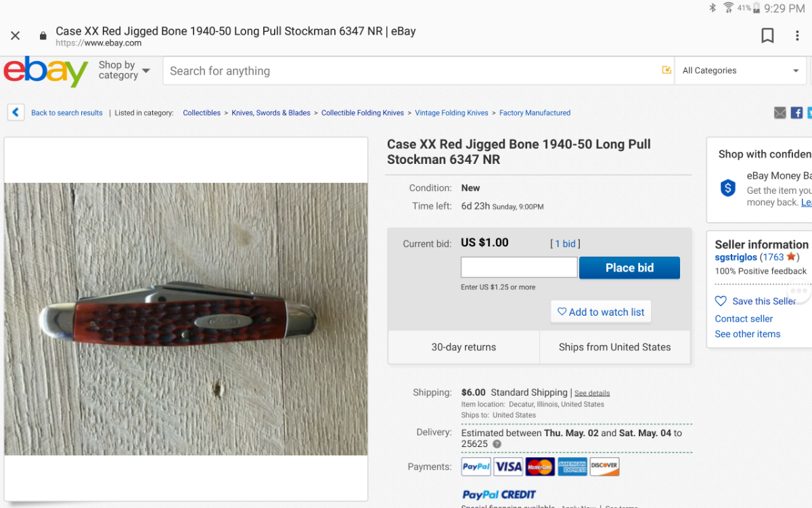
Task: View the 1 bid history link
Action: click(x=565, y=244)
